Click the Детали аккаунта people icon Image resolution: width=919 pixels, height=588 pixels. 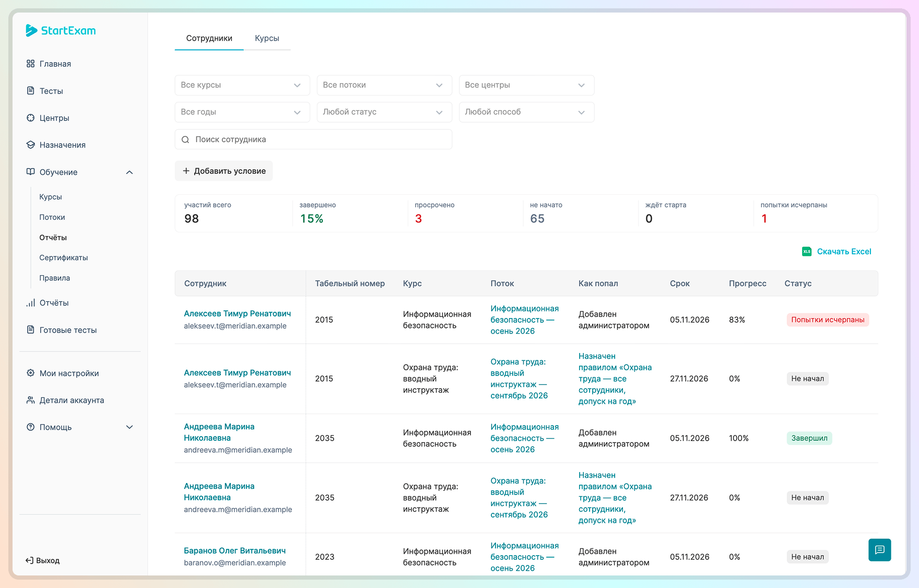(31, 400)
